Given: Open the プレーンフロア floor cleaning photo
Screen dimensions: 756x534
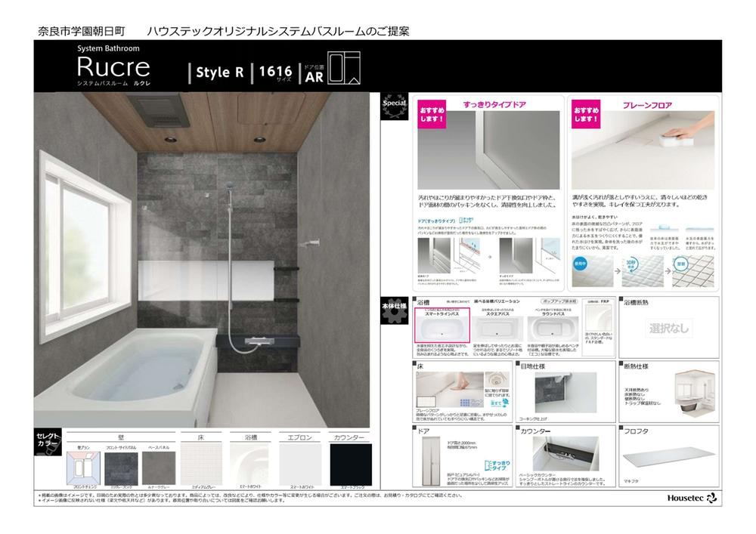Looking at the screenshot, I should click(643, 150).
